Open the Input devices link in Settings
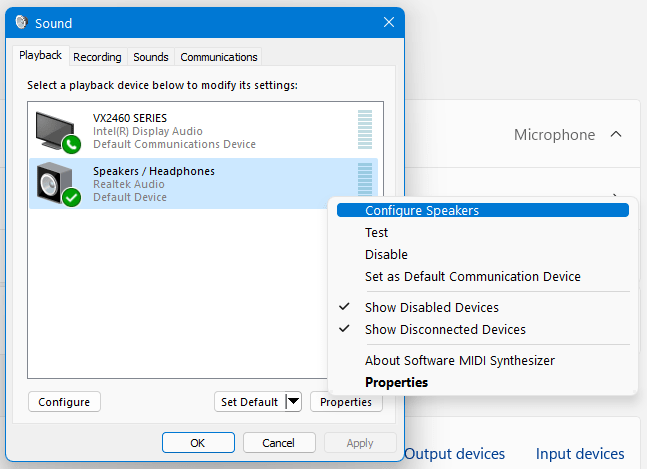Screen dimensions: 647x469 [580, 454]
